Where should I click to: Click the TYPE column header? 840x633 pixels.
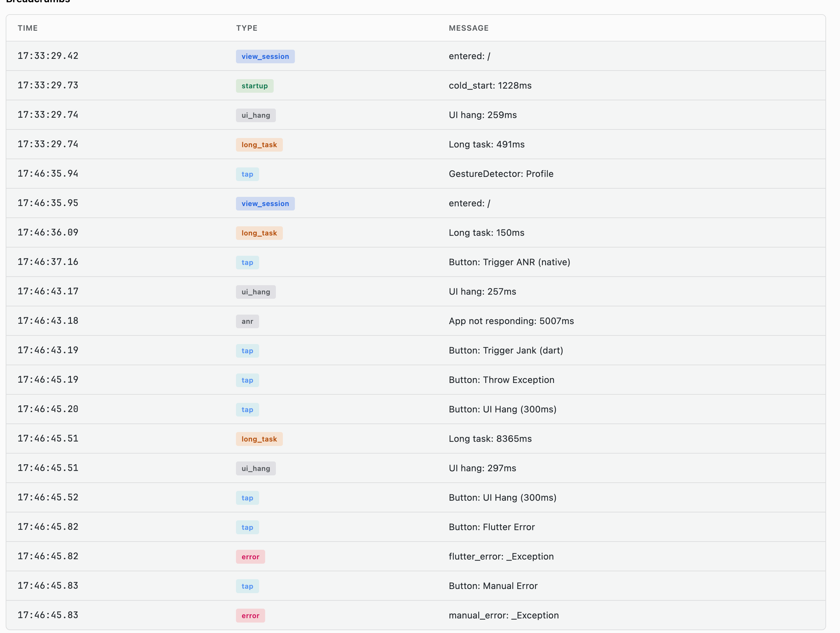pos(247,28)
